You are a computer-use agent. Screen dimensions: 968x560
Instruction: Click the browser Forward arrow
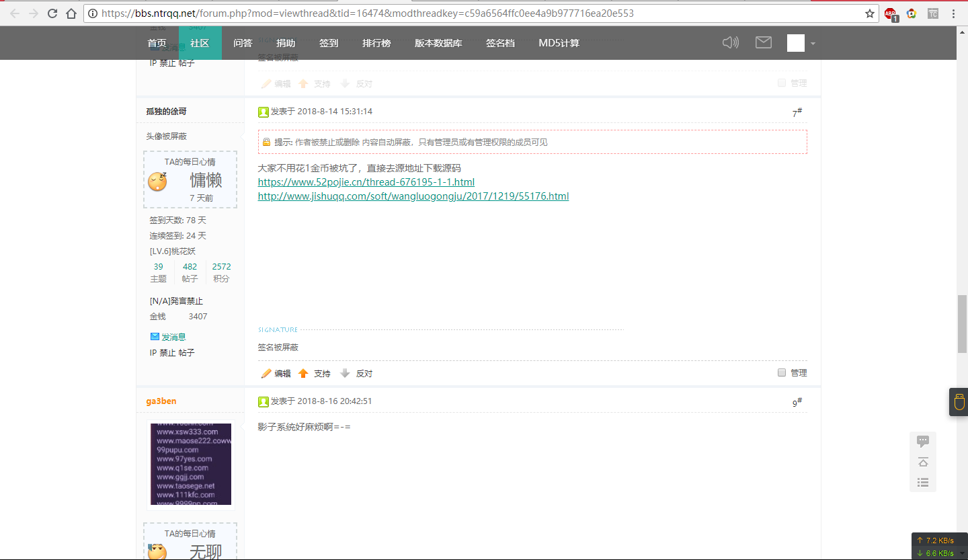pos(34,13)
